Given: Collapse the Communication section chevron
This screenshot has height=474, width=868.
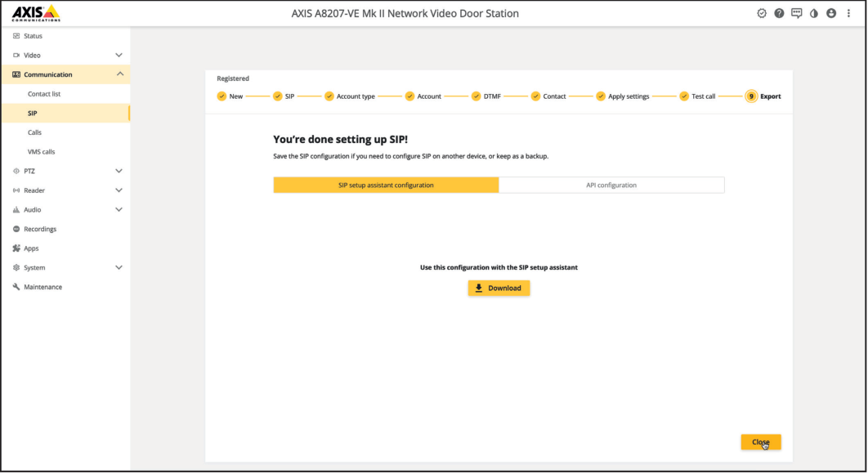Looking at the screenshot, I should (x=119, y=74).
